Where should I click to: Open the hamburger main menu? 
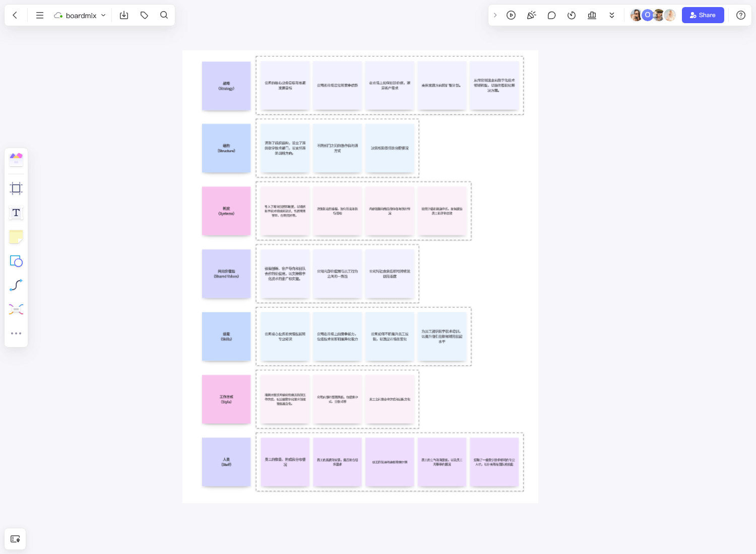(40, 15)
